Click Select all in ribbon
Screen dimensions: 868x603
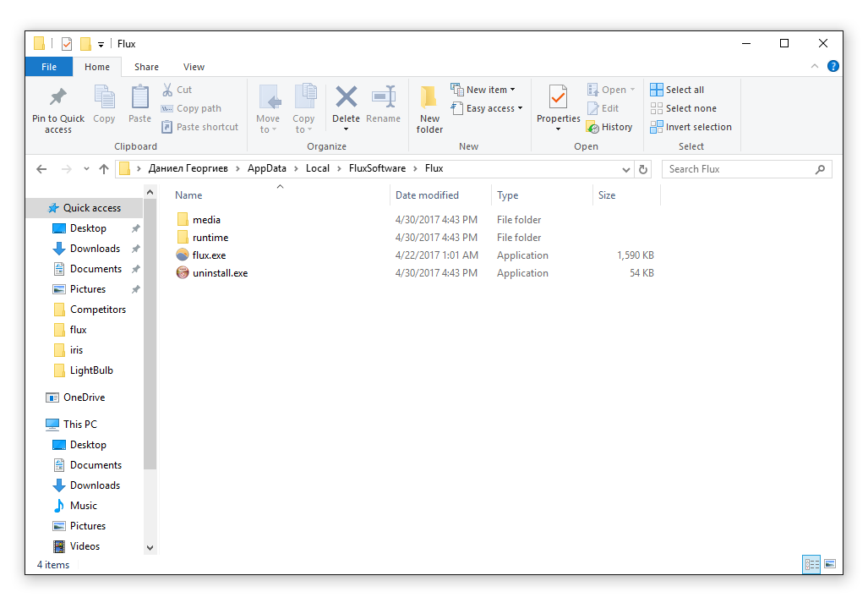click(678, 90)
